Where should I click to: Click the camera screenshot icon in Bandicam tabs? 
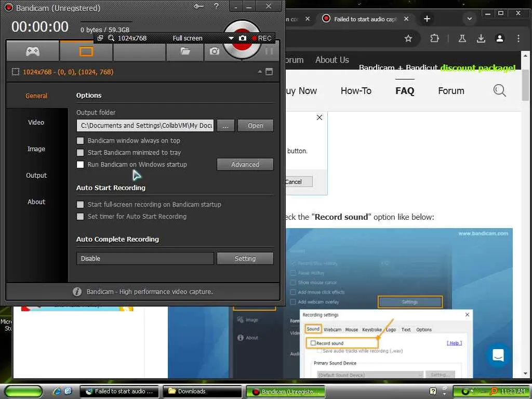pyautogui.click(x=214, y=51)
